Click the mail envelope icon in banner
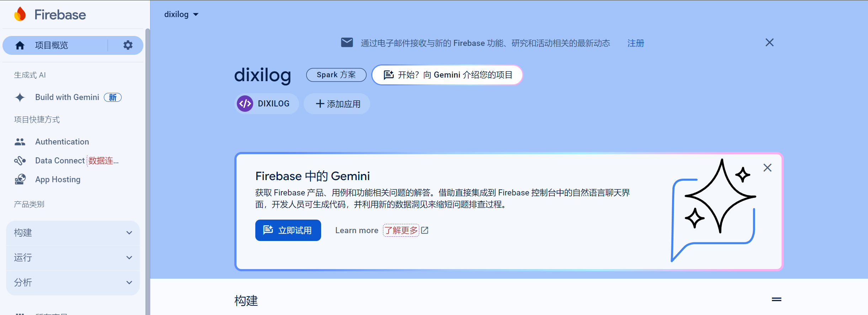The width and height of the screenshot is (868, 315). point(347,42)
